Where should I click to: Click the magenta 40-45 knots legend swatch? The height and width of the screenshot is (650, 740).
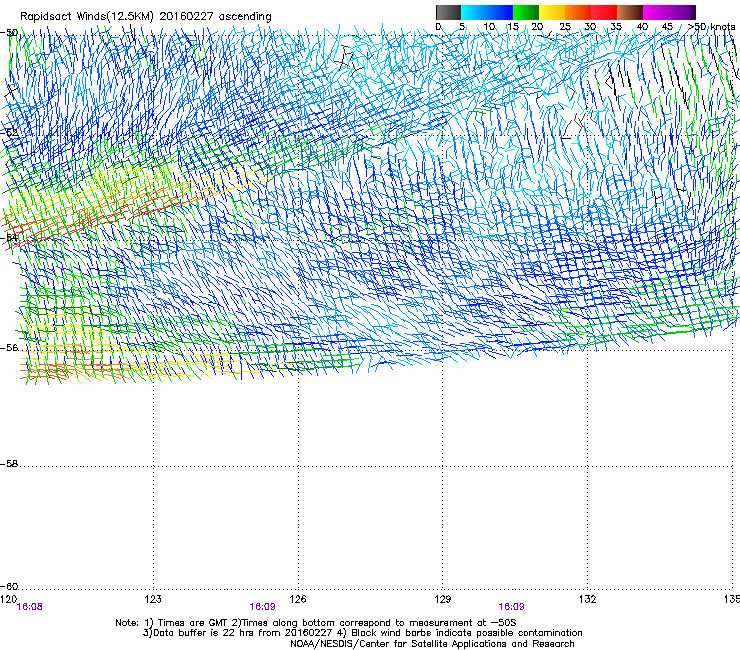click(x=656, y=12)
